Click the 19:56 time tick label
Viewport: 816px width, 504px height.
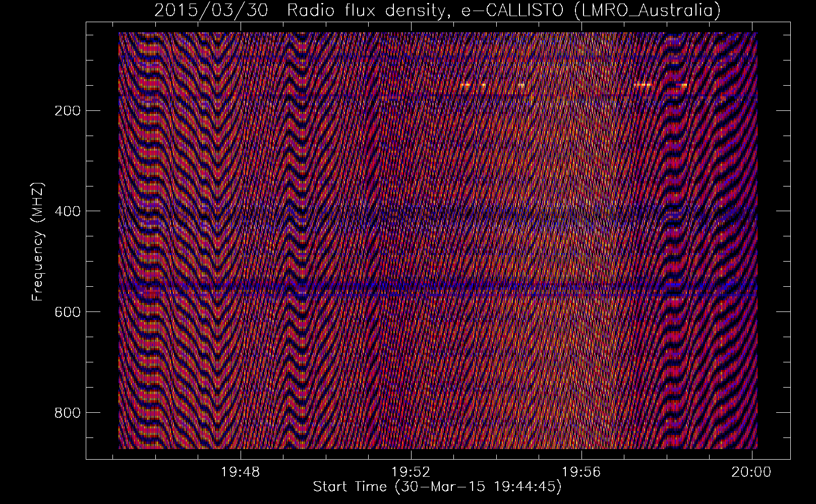click(x=581, y=472)
